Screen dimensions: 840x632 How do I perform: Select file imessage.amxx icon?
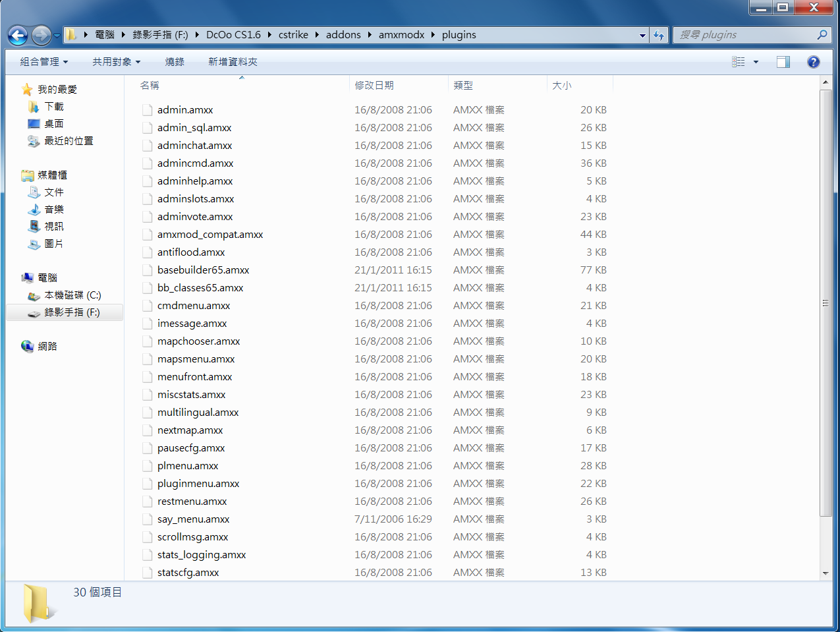[x=148, y=324]
